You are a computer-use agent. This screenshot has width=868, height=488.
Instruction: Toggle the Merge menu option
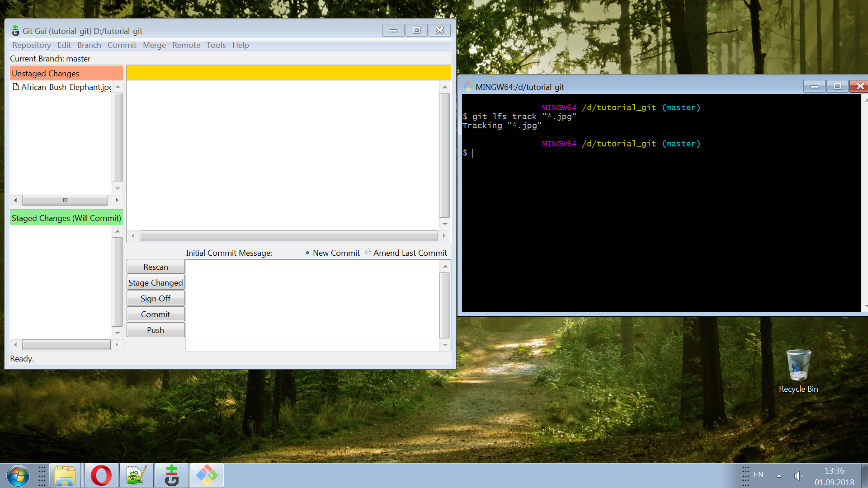click(x=153, y=45)
